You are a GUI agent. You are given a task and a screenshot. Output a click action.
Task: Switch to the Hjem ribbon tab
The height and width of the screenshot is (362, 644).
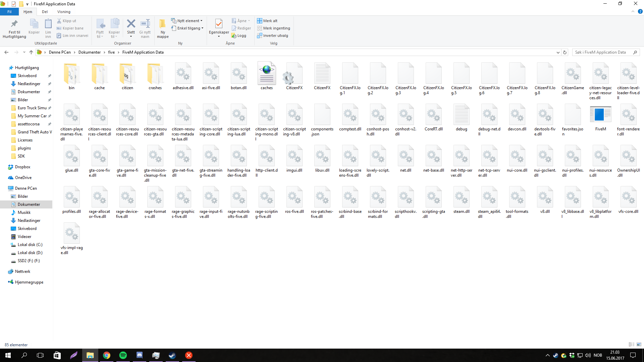(28, 12)
